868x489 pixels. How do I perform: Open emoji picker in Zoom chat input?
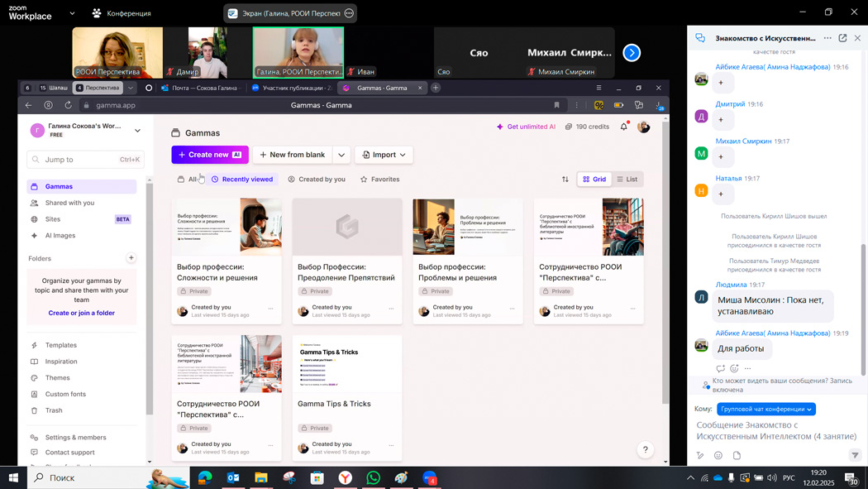tap(718, 455)
